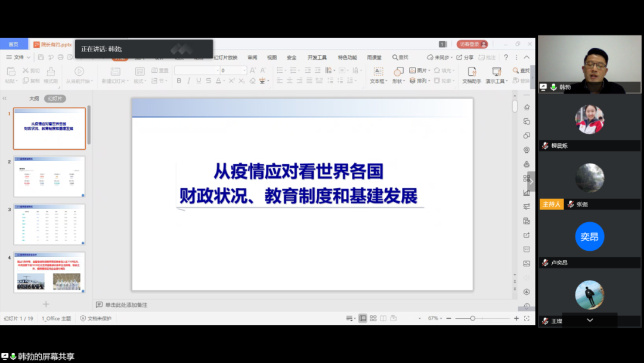Toggle underline text formatting
The image size is (644, 363).
[x=199, y=81]
